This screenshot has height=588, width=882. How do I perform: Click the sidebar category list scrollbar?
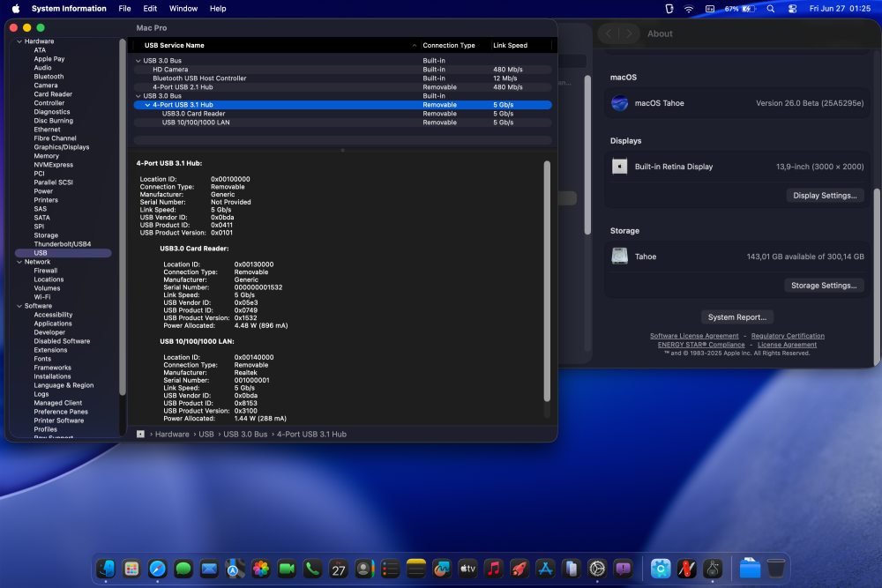click(122, 217)
